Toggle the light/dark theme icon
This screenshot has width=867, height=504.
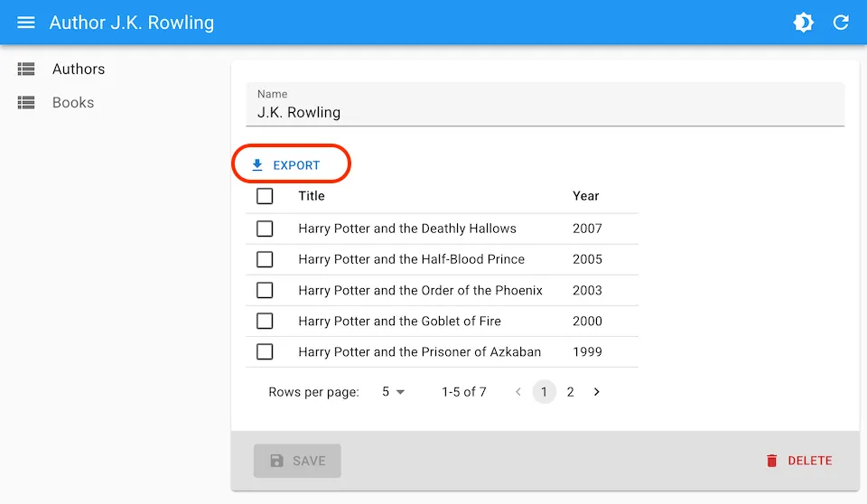pyautogui.click(x=803, y=23)
